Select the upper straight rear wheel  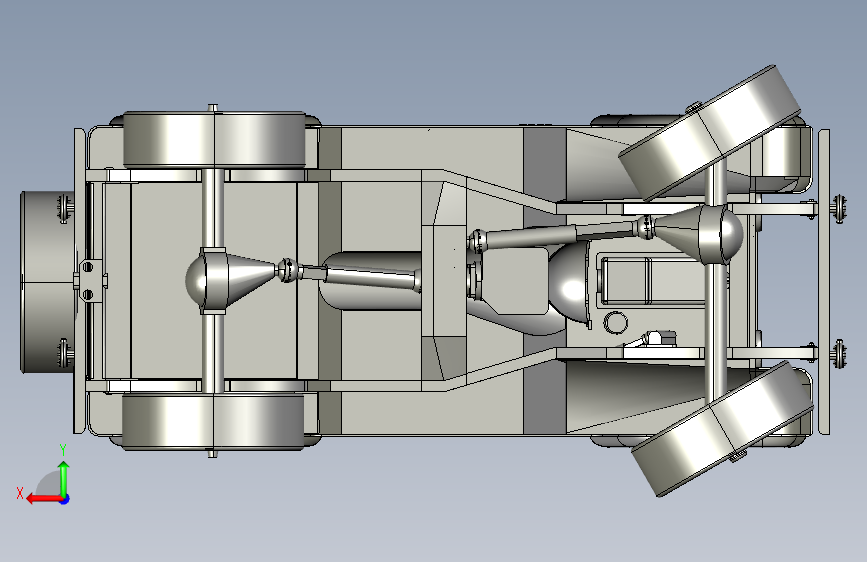coord(214,140)
